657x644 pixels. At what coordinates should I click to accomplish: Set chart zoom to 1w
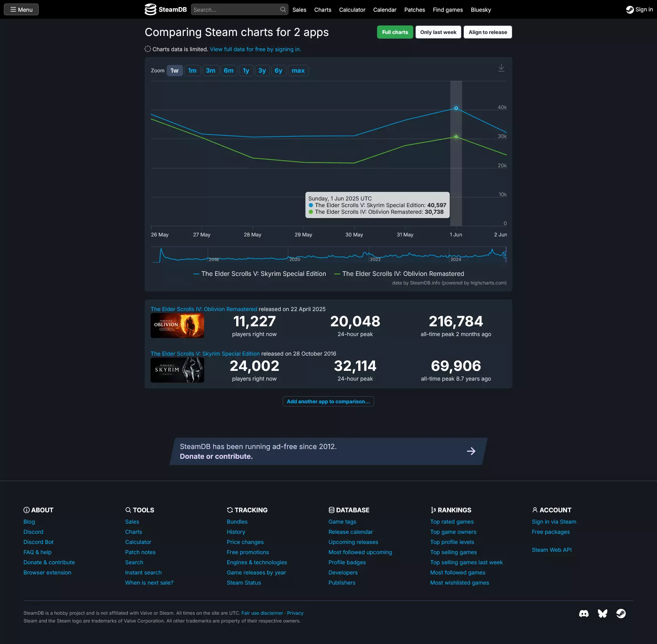pyautogui.click(x=174, y=71)
